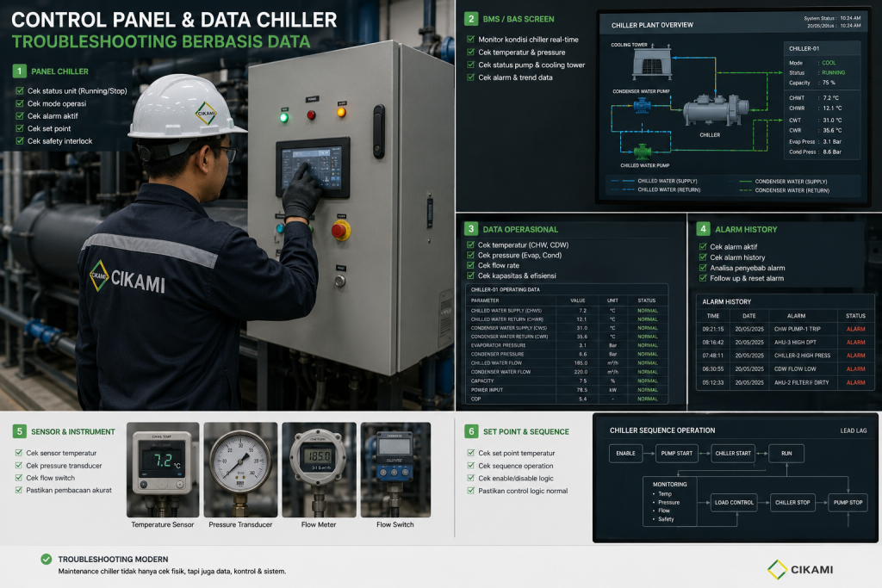Click green check circle beside Troubleshooting Modern
Screen dimensions: 882x588
click(x=47, y=559)
